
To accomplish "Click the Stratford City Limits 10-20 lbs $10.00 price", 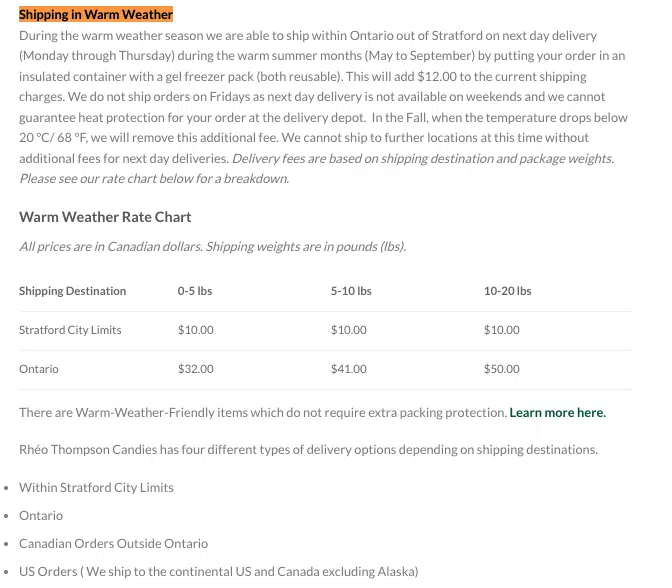I will pos(502,330).
